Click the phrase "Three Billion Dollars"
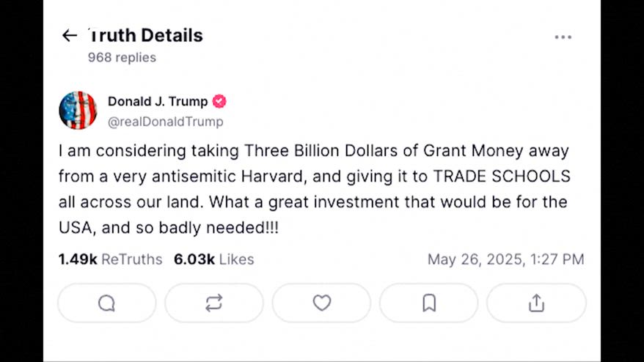This screenshot has width=644, height=362. (334, 151)
